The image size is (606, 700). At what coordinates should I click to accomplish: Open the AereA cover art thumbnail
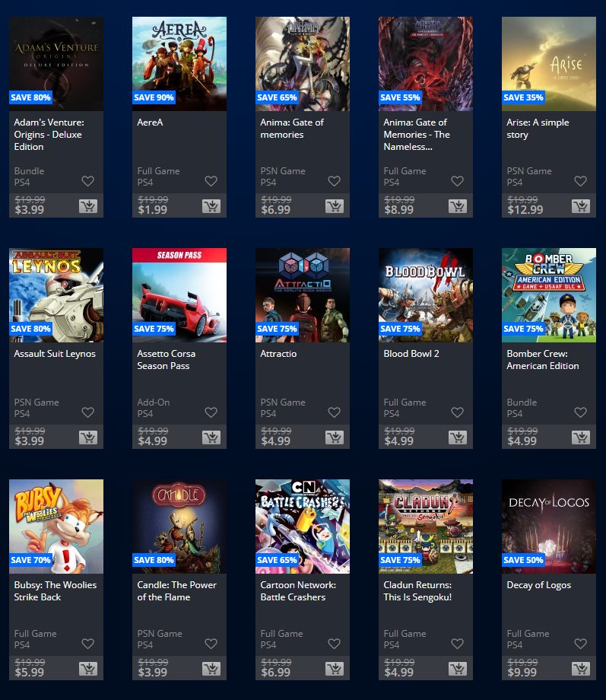tap(179, 64)
